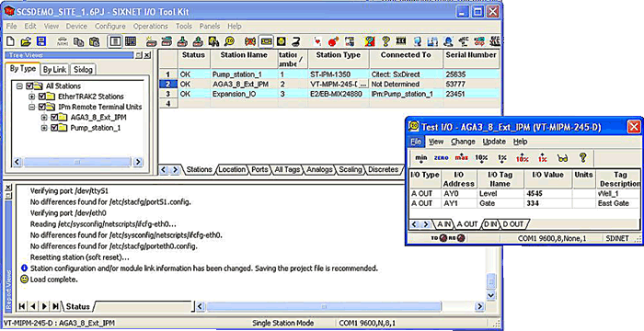
Task: Click the min button in Test I/O toolbar
Action: pos(420,158)
